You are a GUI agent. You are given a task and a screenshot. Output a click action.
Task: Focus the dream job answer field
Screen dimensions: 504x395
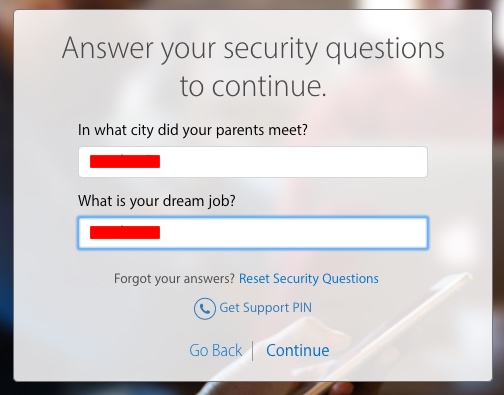pos(253,233)
